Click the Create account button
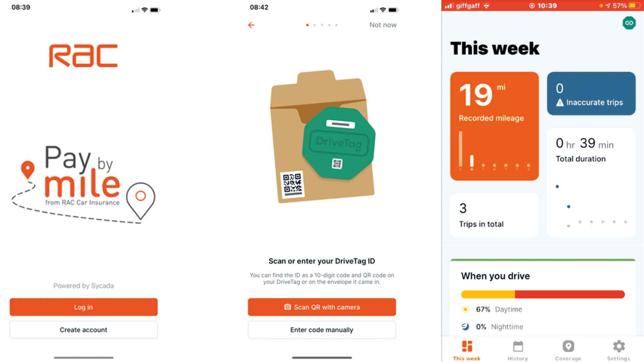Screen dimensions: 644x362 tap(83, 329)
